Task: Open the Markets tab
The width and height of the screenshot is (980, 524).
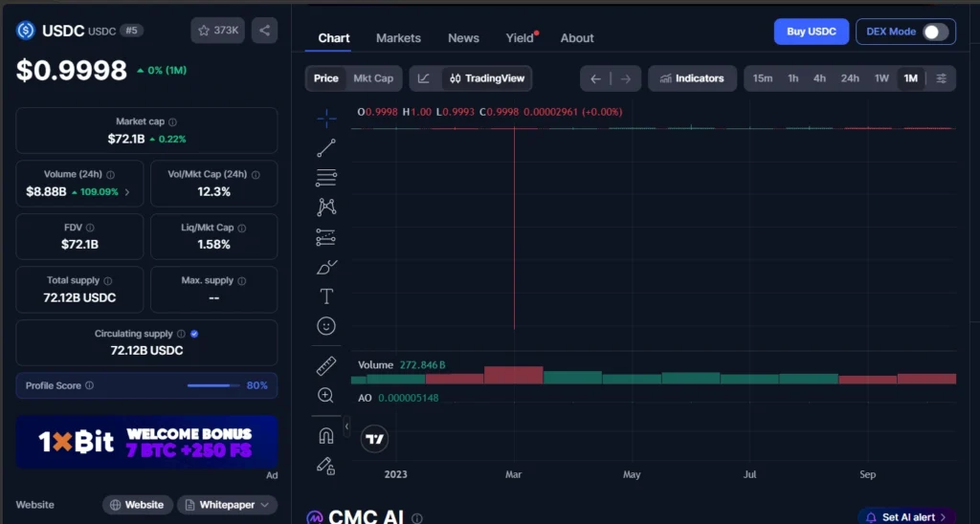Action: [x=398, y=38]
